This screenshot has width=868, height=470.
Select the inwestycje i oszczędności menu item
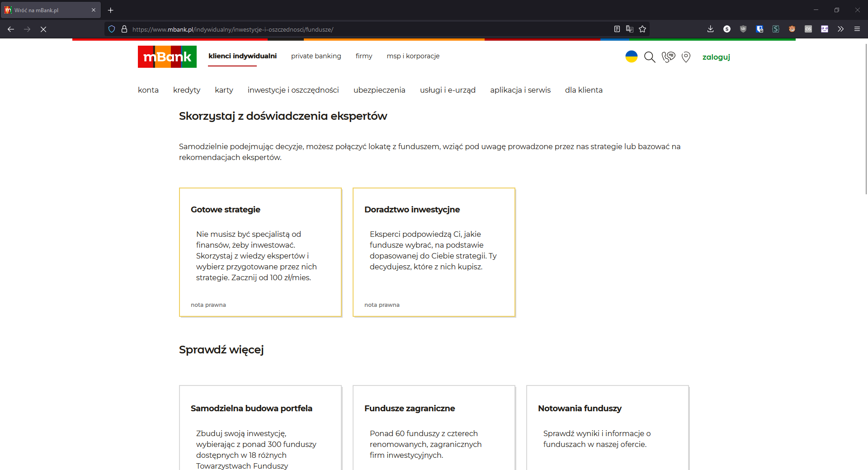pos(292,90)
